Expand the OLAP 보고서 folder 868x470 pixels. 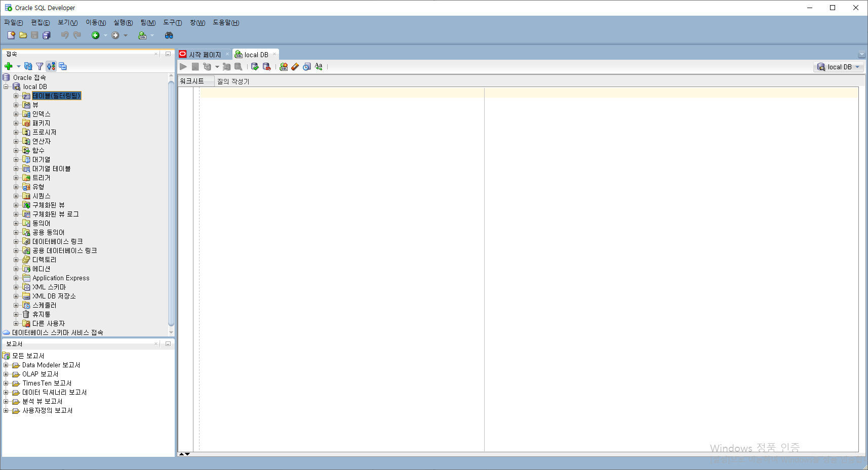pos(6,374)
